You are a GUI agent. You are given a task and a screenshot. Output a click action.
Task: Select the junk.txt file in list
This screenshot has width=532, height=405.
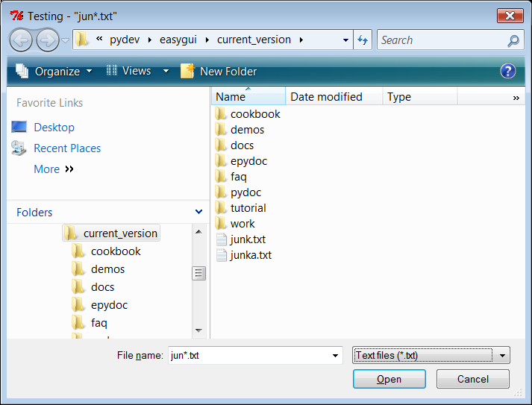pyautogui.click(x=247, y=239)
